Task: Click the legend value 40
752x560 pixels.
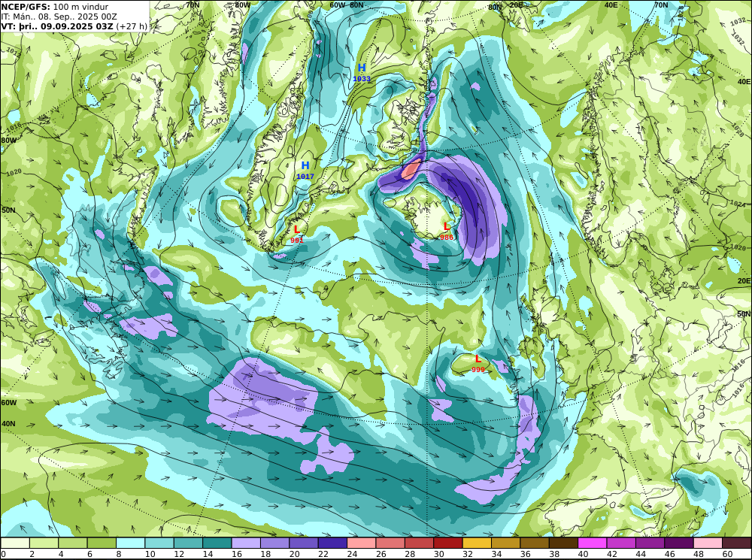Action: (x=584, y=554)
